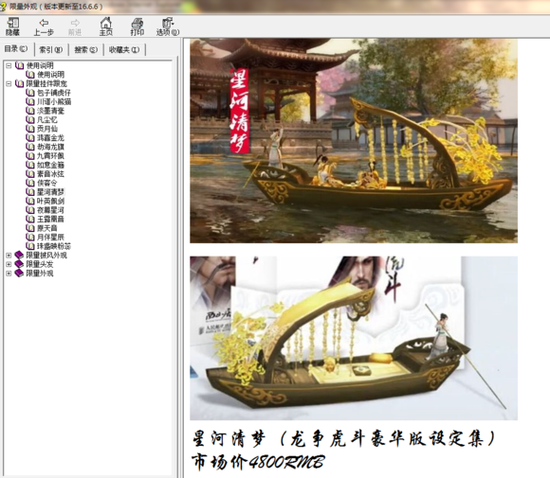Switch to the 搜索 tab
Viewport: 550px width, 478px height.
86,49
